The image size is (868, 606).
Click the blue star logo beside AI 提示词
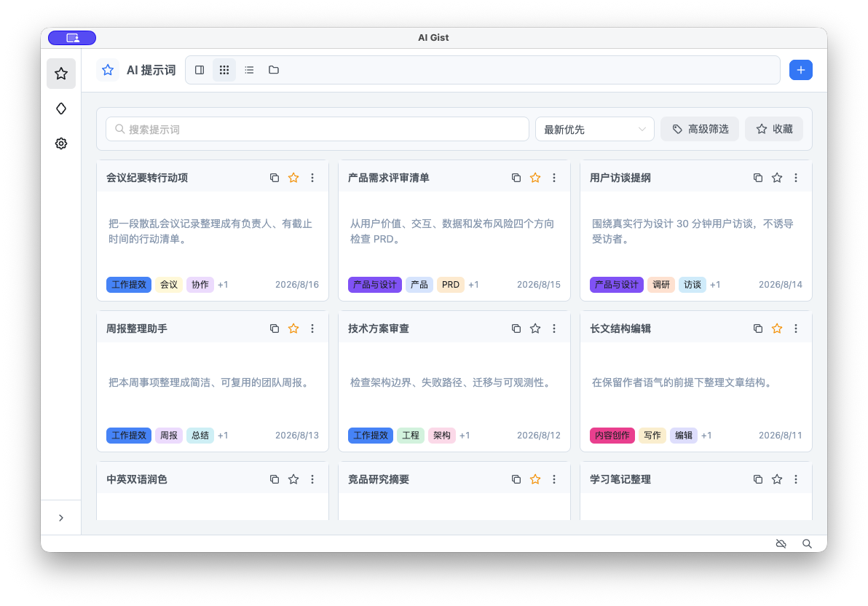click(x=108, y=70)
